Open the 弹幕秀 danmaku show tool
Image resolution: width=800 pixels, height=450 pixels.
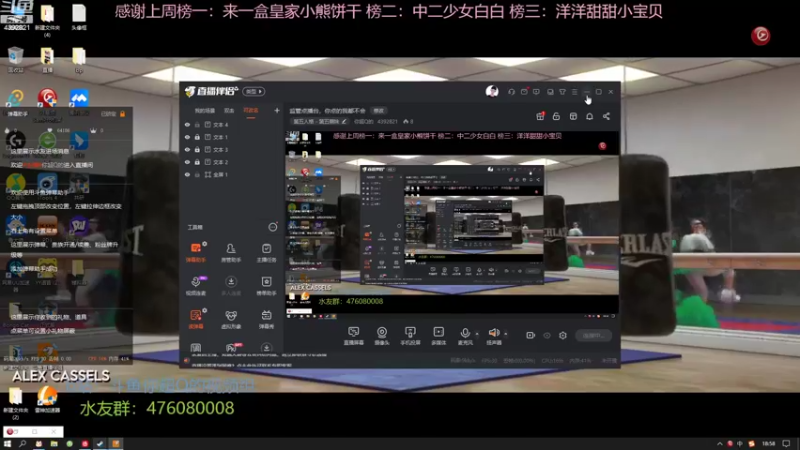(x=266, y=319)
